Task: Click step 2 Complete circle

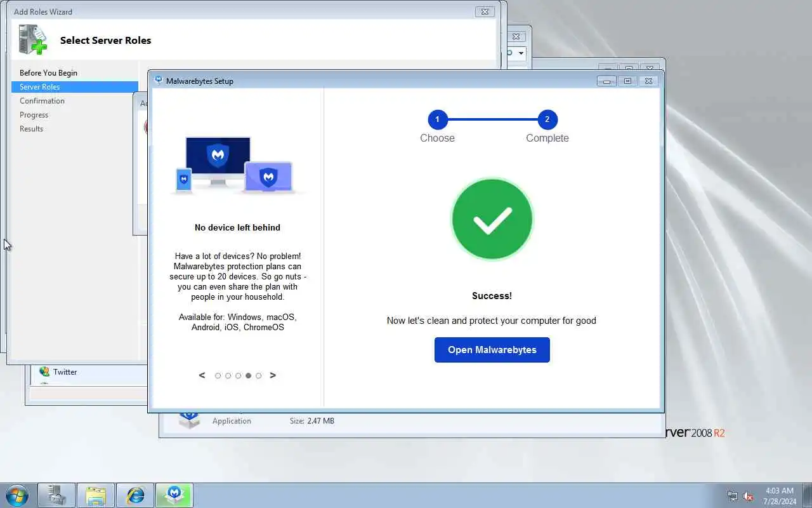Action: 547,119
